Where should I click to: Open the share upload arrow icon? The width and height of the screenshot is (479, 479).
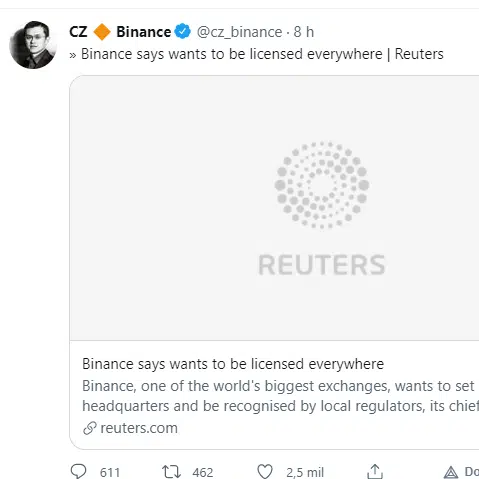tap(375, 471)
